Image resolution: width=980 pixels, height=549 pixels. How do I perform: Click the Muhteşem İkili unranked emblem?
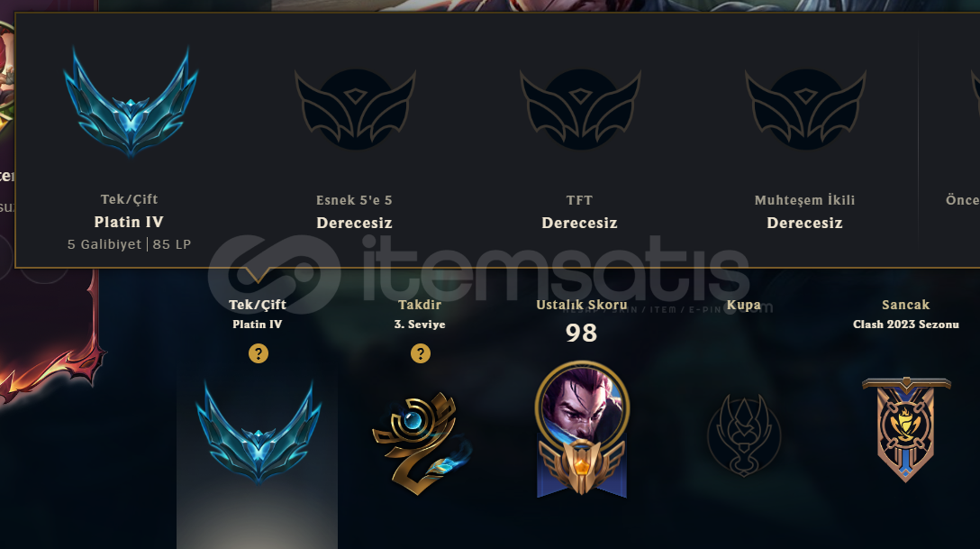click(805, 109)
